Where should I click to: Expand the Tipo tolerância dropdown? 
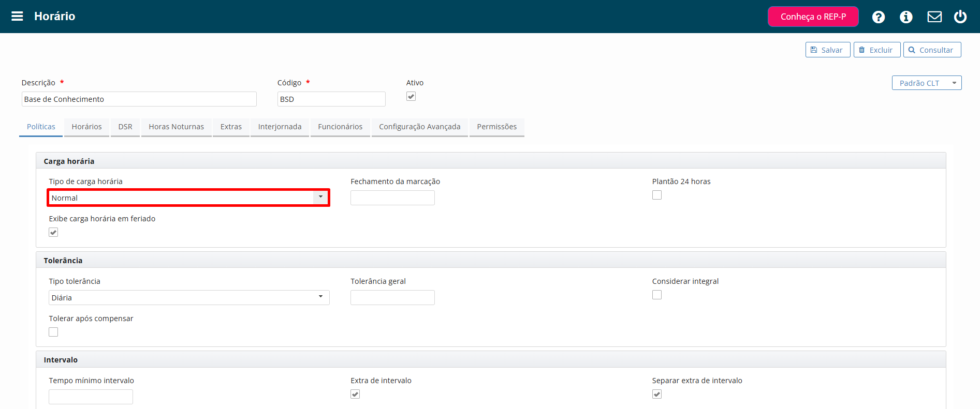click(x=189, y=298)
